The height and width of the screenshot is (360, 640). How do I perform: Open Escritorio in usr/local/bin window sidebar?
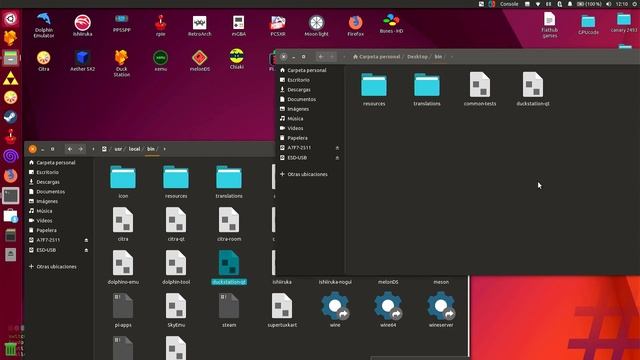47,172
